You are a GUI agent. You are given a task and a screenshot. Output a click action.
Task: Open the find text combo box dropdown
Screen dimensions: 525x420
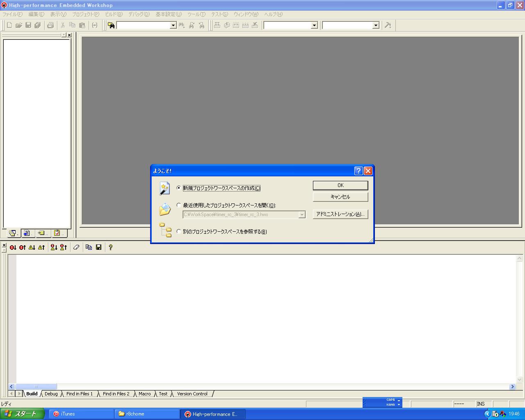pyautogui.click(x=173, y=25)
